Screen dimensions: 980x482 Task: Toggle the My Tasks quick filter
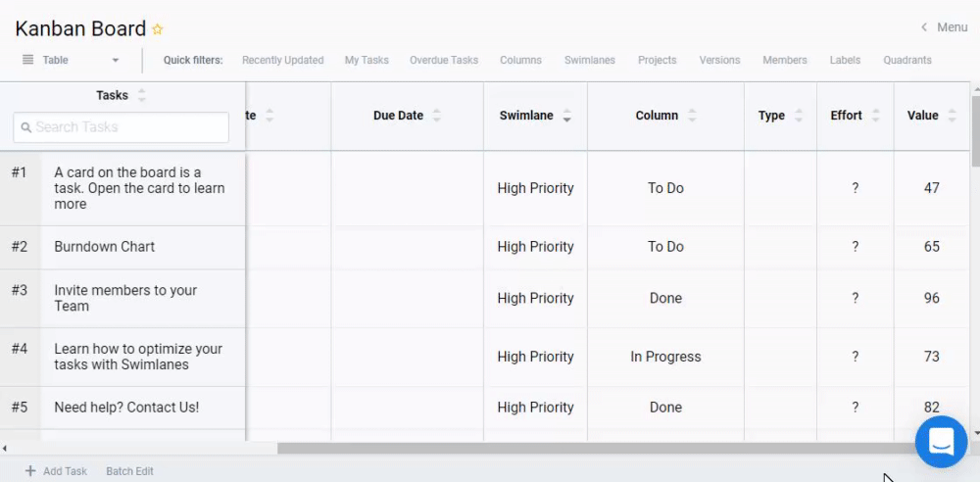pyautogui.click(x=367, y=60)
